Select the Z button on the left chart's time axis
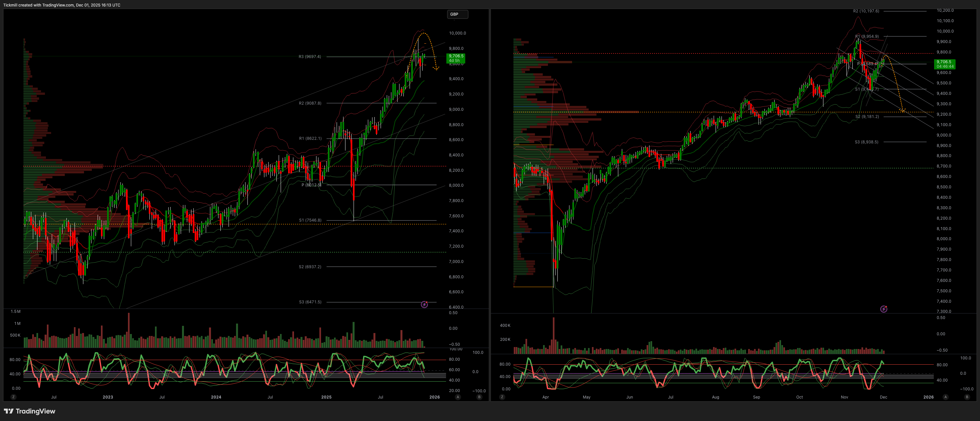The image size is (980, 421). click(x=13, y=397)
